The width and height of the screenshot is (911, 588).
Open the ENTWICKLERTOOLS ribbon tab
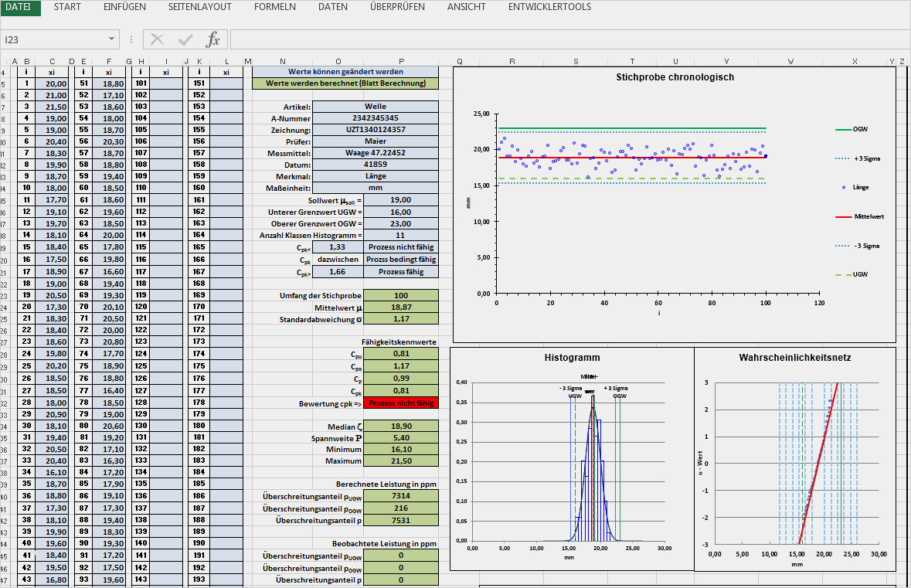549,7
